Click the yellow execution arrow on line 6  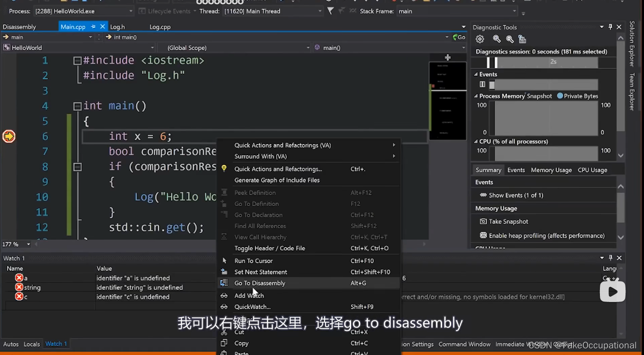pos(8,136)
